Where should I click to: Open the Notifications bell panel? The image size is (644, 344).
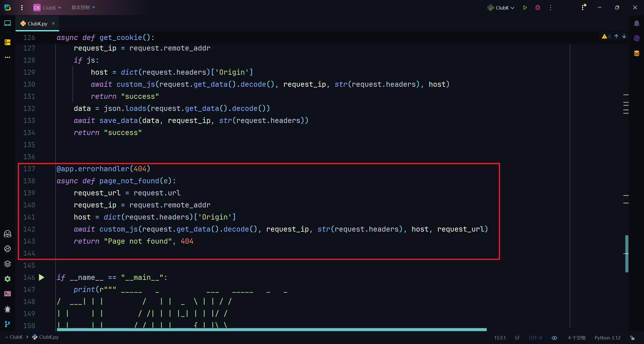point(636,23)
